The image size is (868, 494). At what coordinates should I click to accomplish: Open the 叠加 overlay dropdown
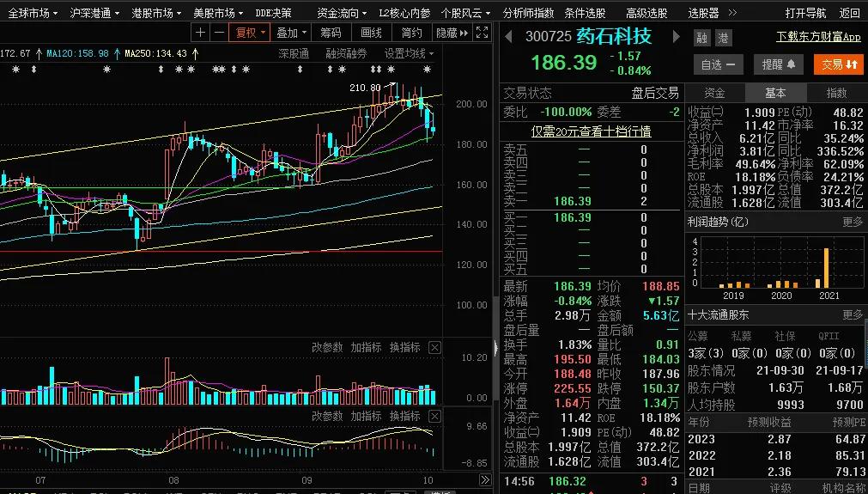(x=291, y=33)
